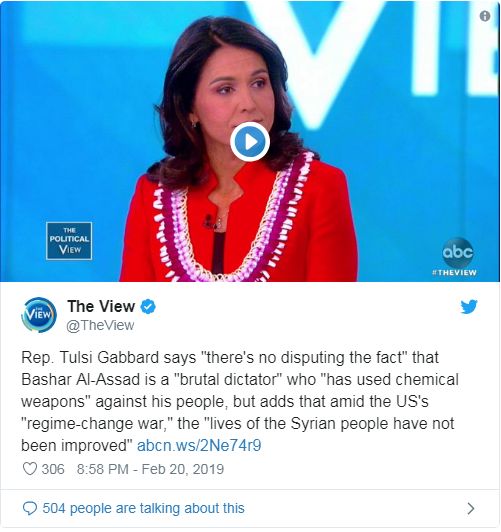Click the @TheView handle
This screenshot has width=501, height=532.
click(100, 325)
